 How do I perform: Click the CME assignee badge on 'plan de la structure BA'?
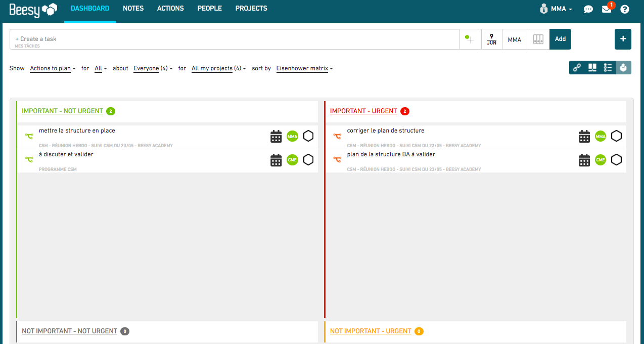click(x=600, y=160)
